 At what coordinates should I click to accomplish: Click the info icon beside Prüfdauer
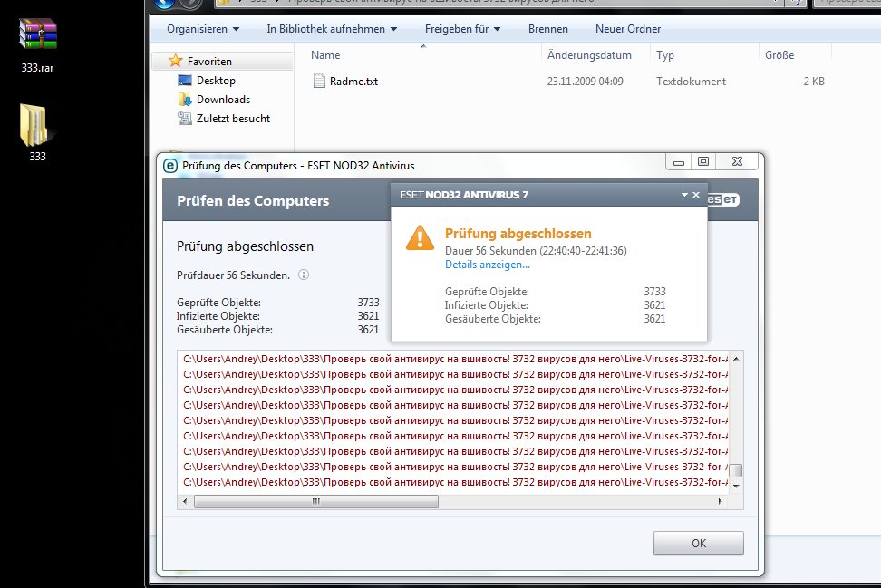tap(304, 275)
